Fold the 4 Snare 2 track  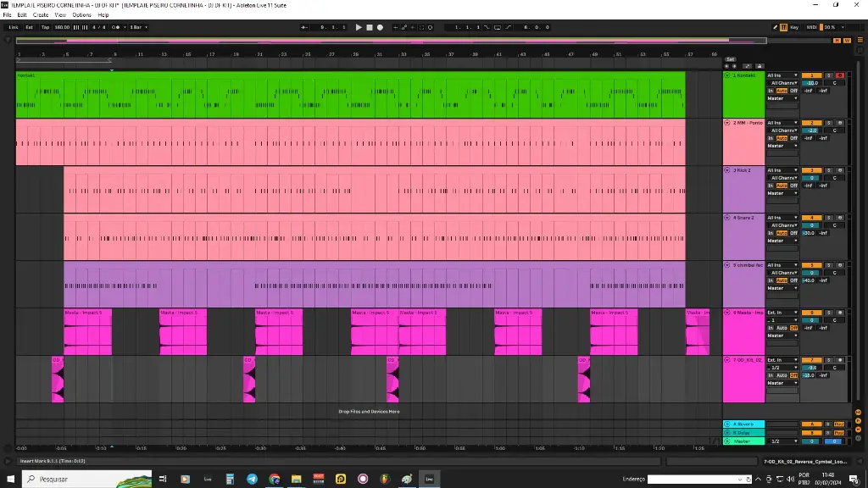tap(726, 218)
